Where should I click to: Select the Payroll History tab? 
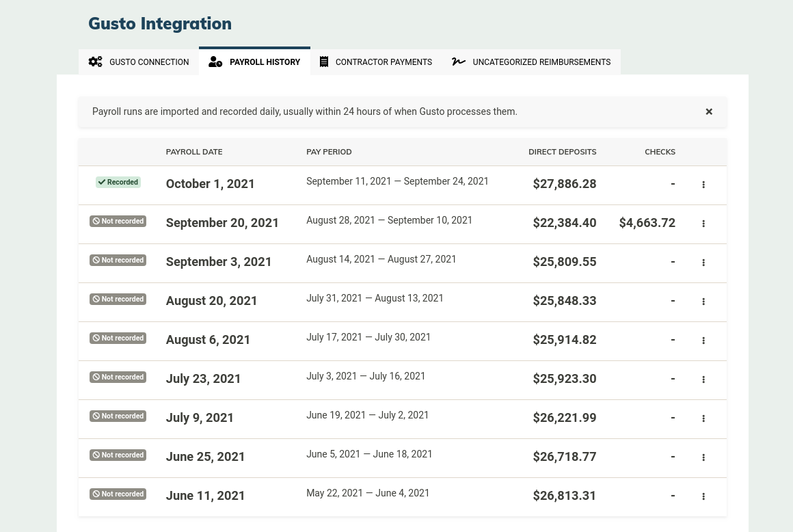click(254, 62)
